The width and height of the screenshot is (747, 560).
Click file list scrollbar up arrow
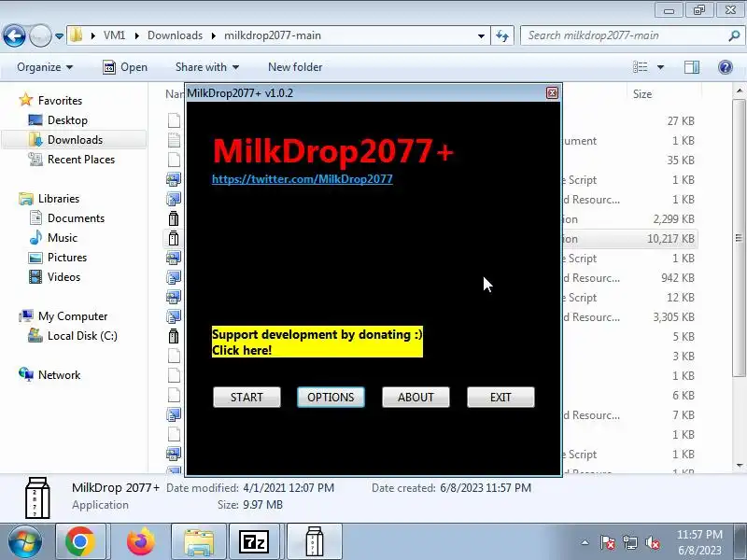click(739, 91)
